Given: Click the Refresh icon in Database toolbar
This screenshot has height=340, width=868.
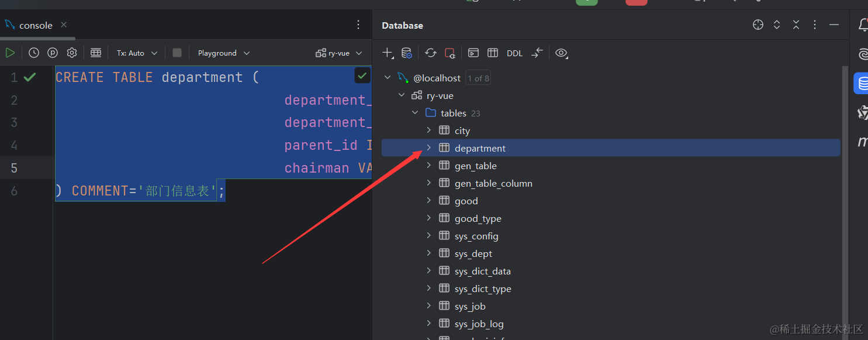Looking at the screenshot, I should click(x=431, y=53).
